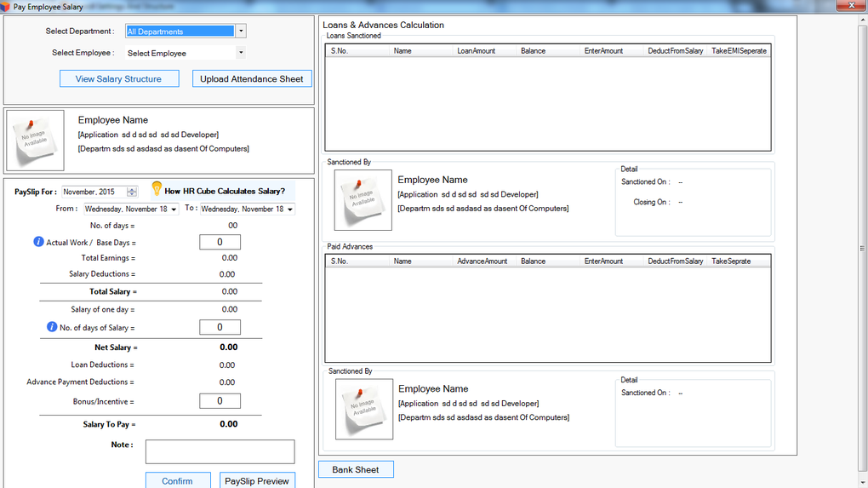
Task: Click the Balance column header in Paid Advances grid
Action: point(548,261)
